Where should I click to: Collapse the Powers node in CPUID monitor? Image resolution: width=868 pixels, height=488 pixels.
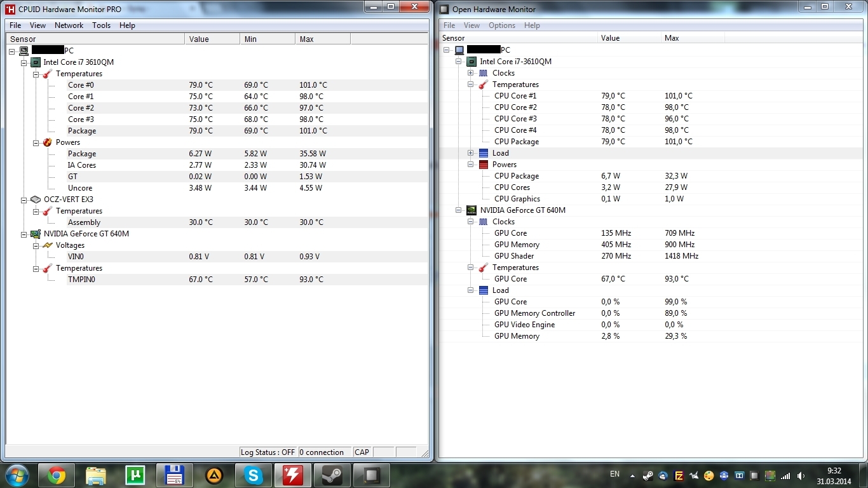36,142
